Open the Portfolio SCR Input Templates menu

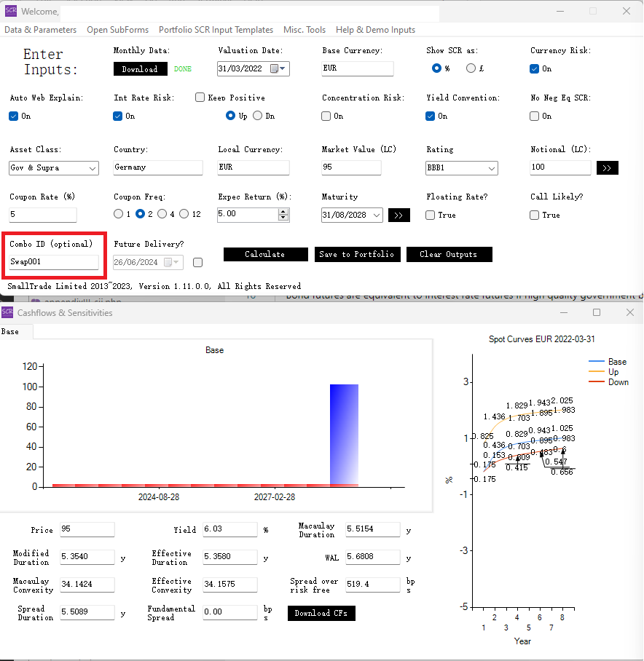click(x=216, y=30)
